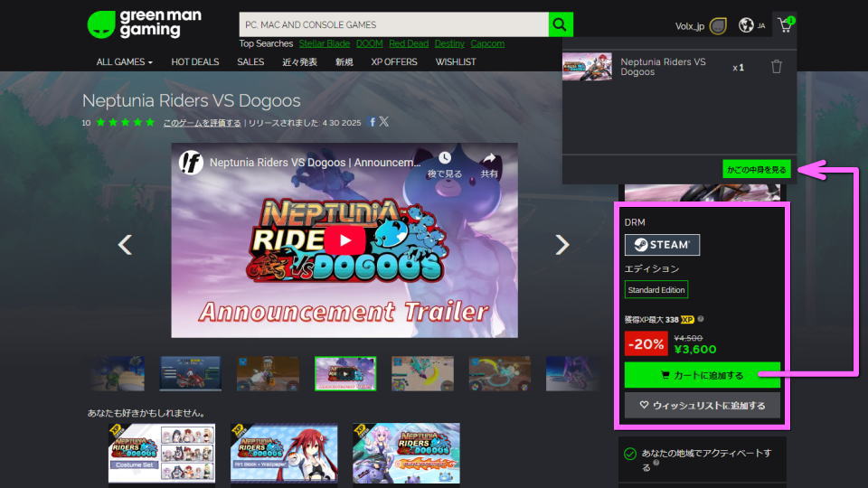Click ウィッシュリストに追加する wishlist button

702,406
